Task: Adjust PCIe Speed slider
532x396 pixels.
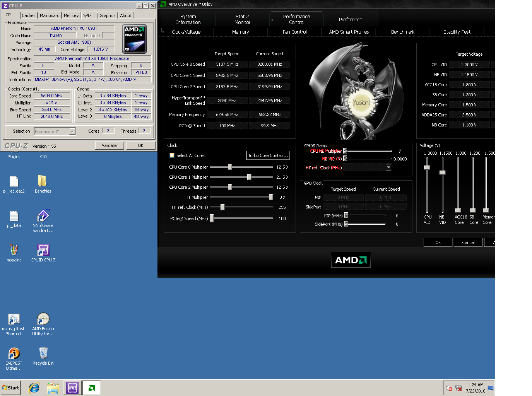Action: [x=212, y=218]
